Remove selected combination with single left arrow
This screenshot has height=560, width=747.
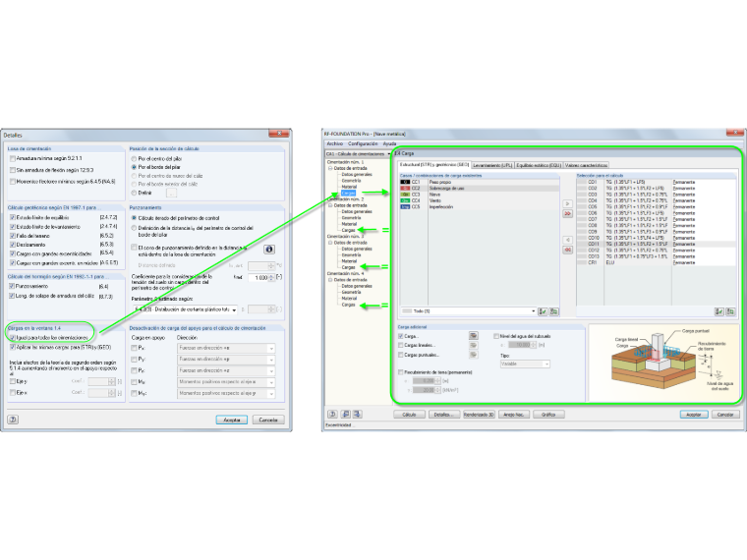[x=567, y=240]
